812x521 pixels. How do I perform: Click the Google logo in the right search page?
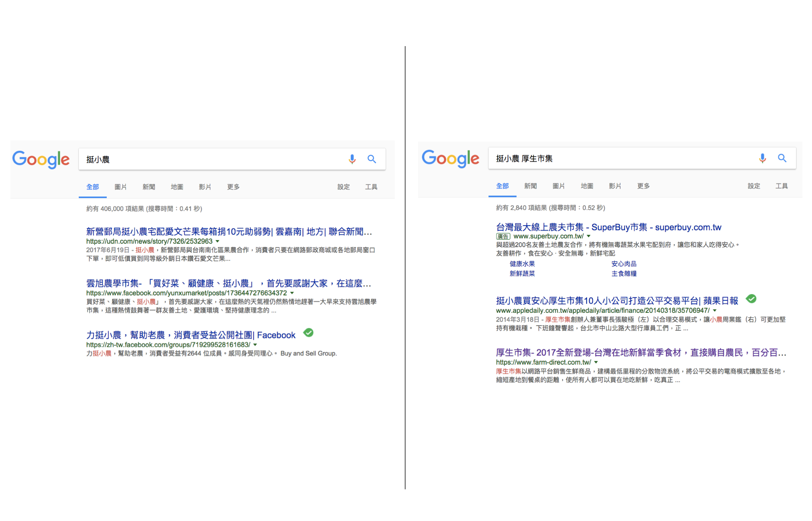click(450, 159)
